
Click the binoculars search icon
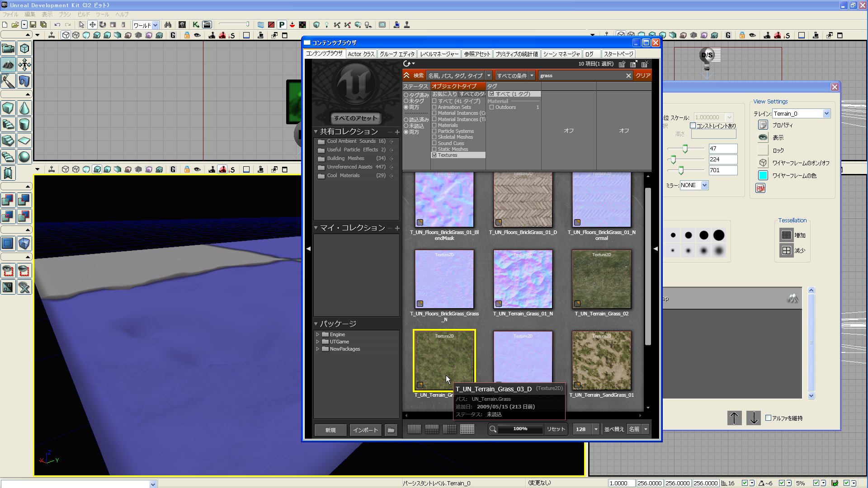(168, 25)
